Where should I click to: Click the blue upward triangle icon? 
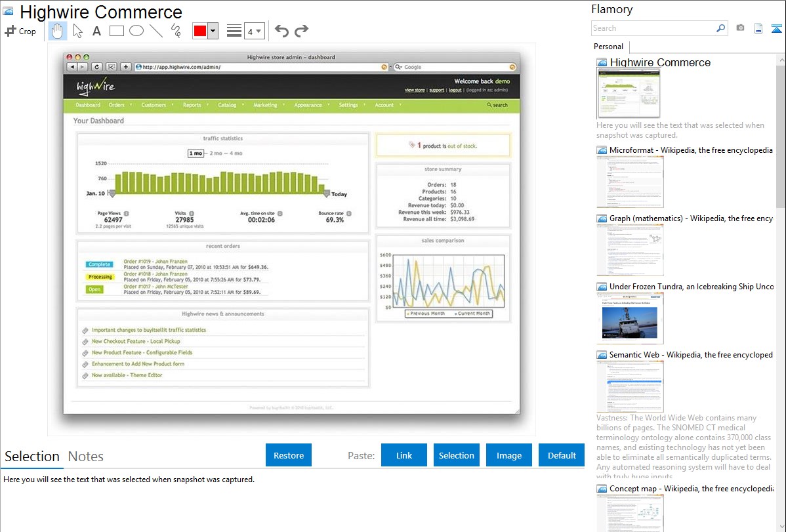pyautogui.click(x=776, y=28)
